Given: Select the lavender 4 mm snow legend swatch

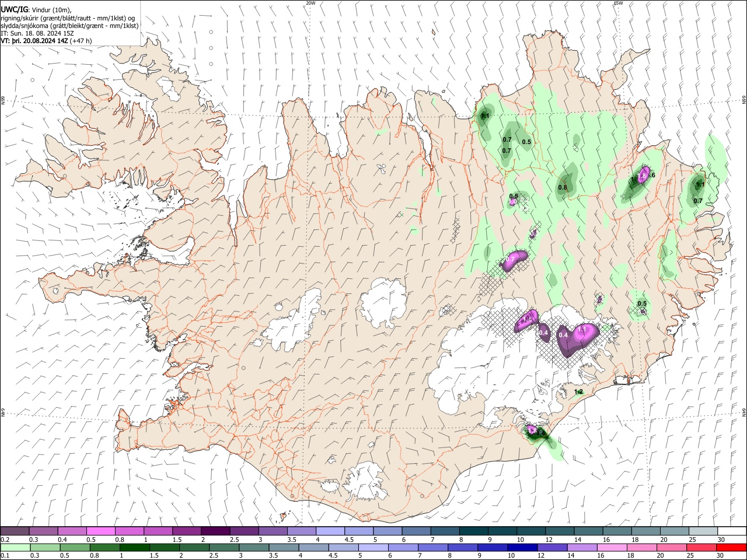Looking at the screenshot, I should click(330, 531).
